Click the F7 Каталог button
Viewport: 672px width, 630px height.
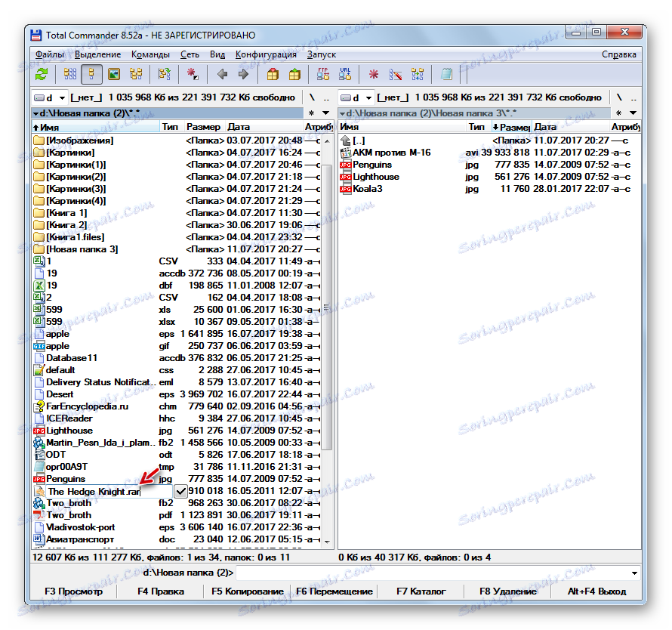click(x=421, y=591)
